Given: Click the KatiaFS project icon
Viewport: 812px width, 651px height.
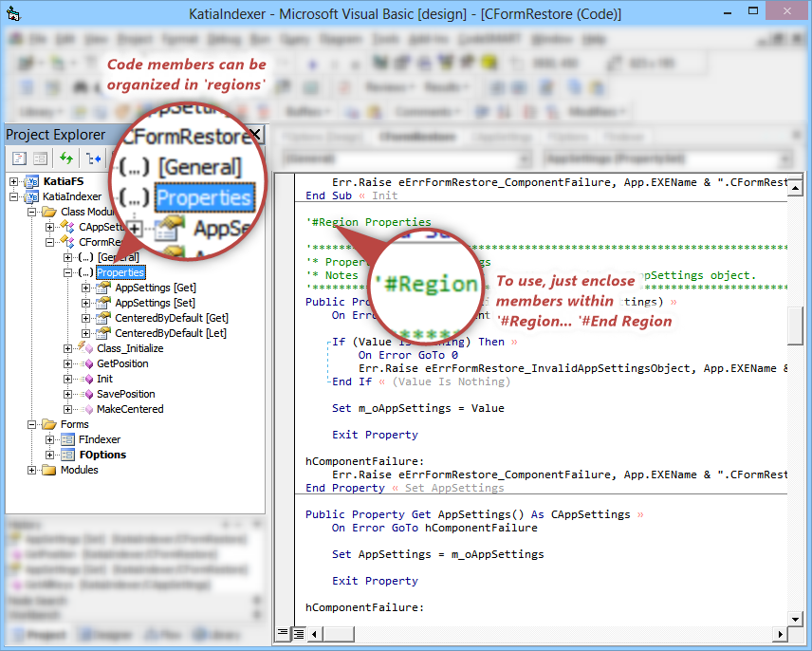Looking at the screenshot, I should tap(32, 181).
